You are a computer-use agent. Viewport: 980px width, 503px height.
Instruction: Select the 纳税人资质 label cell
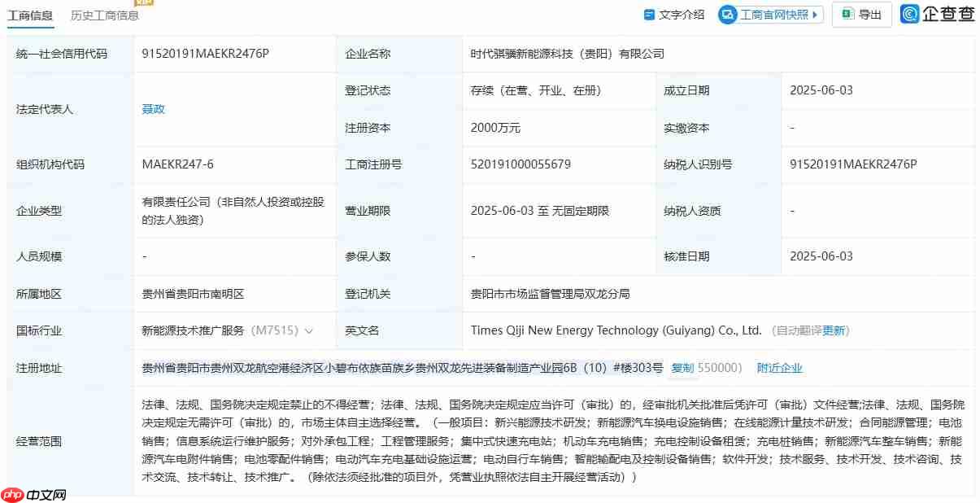pos(719,211)
